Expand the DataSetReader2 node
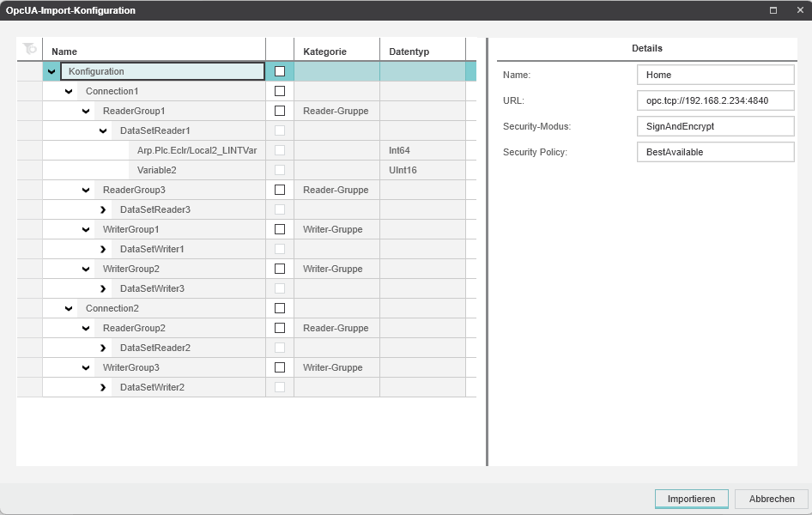This screenshot has height=515, width=812. tap(103, 348)
